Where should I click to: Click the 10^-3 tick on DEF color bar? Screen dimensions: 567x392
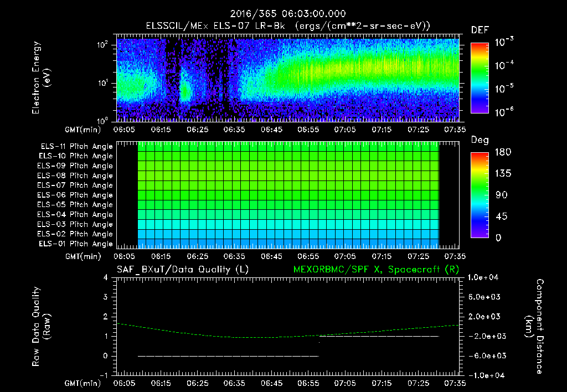tap(504, 42)
